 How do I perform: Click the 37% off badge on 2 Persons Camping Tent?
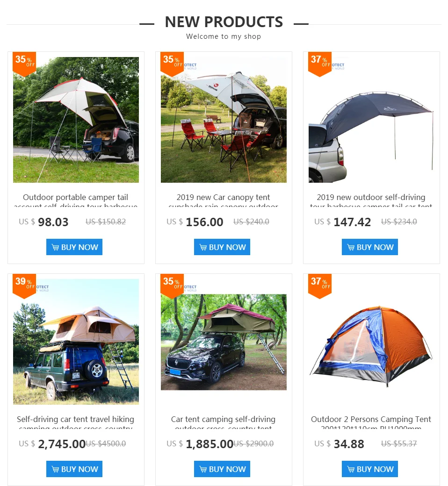pos(319,286)
